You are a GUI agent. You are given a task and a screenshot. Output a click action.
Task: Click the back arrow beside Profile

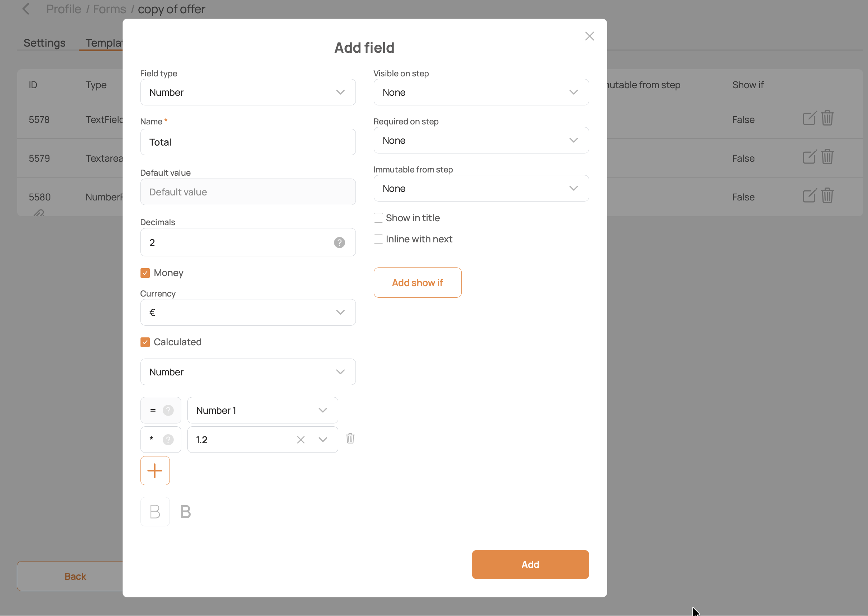pos(25,9)
